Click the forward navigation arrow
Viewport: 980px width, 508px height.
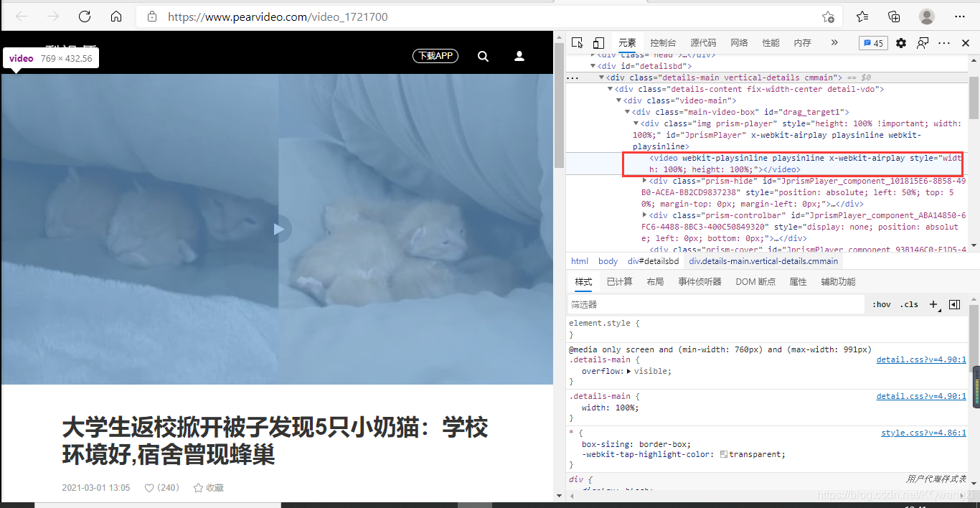pyautogui.click(x=53, y=16)
